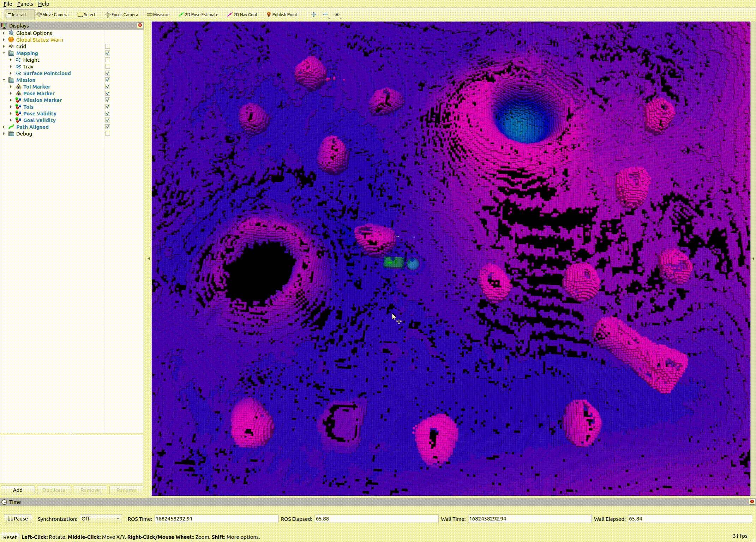
Task: Open the File menu
Action: click(x=7, y=4)
